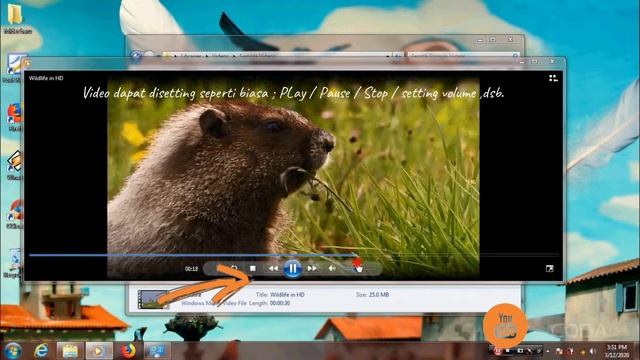This screenshot has width=640, height=360.
Task: Stop video playback
Action: (x=253, y=268)
